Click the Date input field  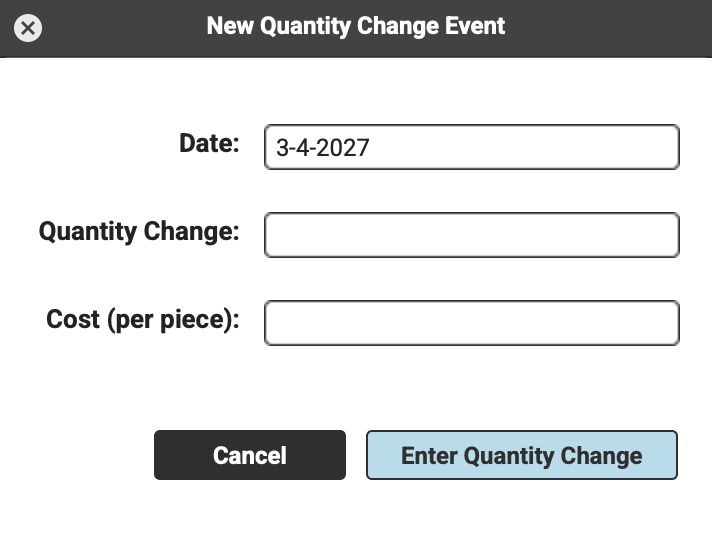click(x=471, y=147)
